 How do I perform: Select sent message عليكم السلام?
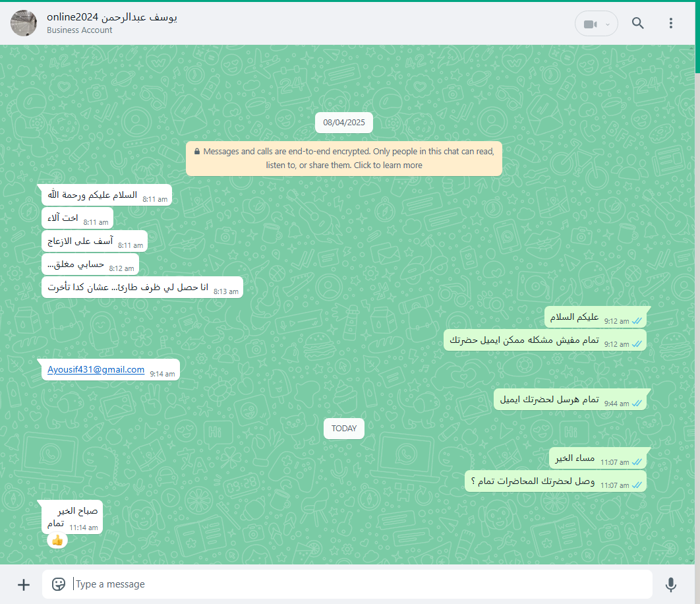(596, 317)
